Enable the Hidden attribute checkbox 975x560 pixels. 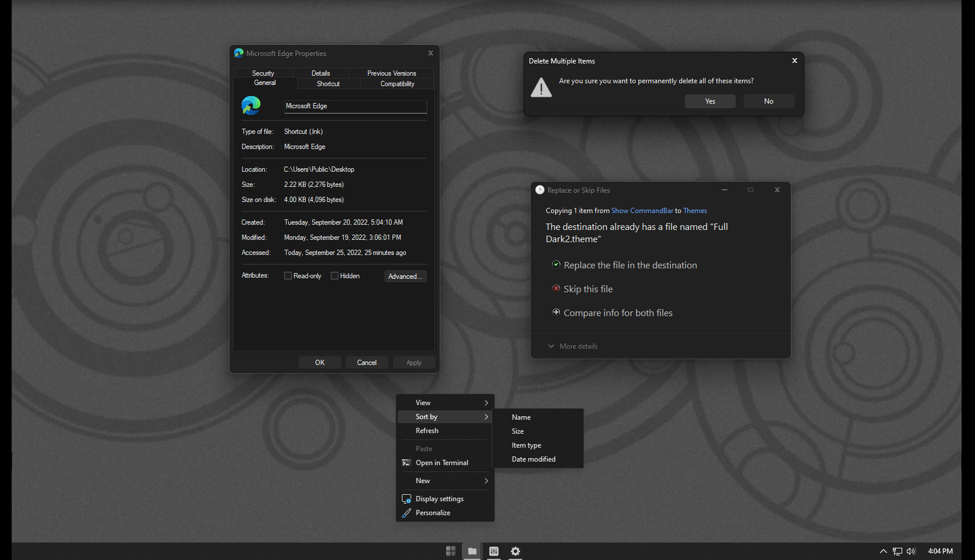tap(335, 275)
